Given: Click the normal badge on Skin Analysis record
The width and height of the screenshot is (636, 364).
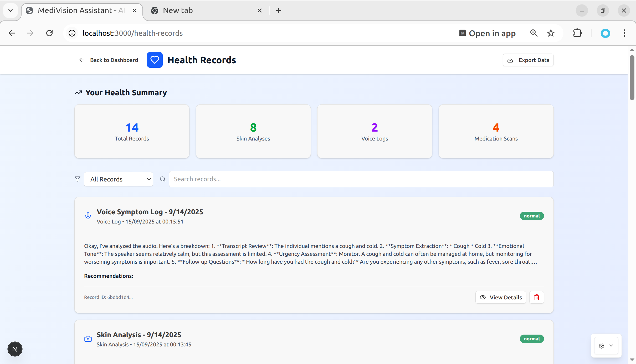Looking at the screenshot, I should 532,339.
